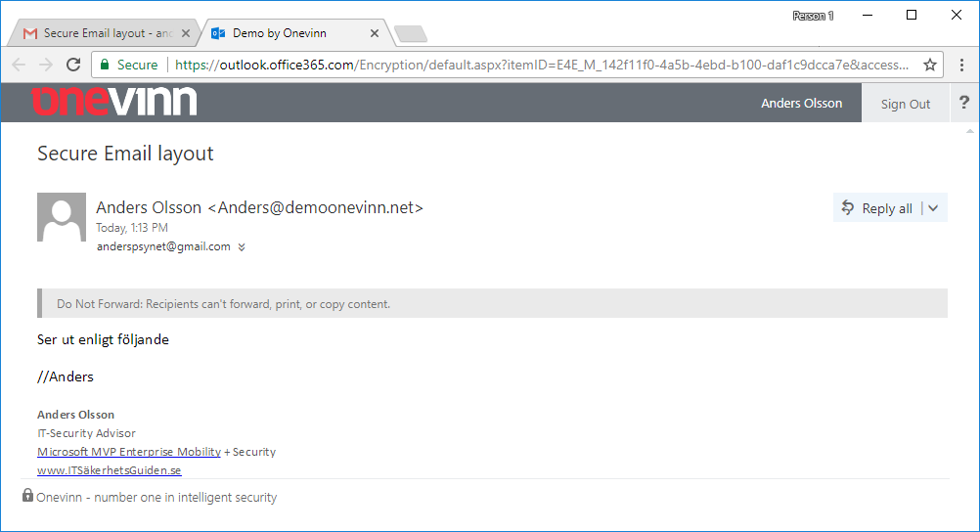Click the URL address bar
Viewport: 980px width, 532px height.
tap(538, 65)
